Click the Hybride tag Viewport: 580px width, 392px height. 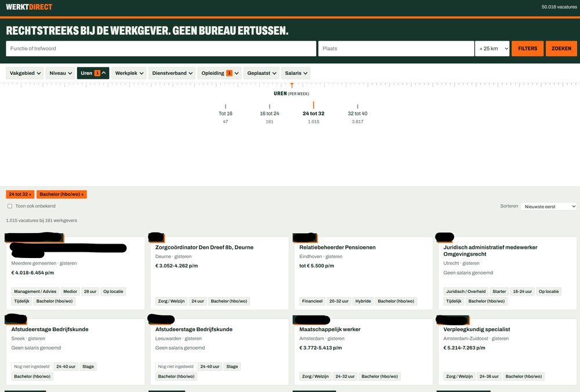click(363, 301)
